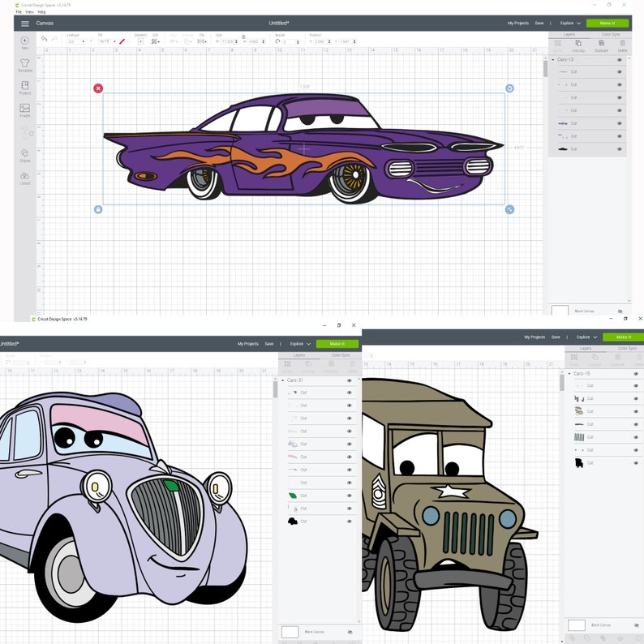Click lock handle at selection bottom-left corner

coord(98,209)
